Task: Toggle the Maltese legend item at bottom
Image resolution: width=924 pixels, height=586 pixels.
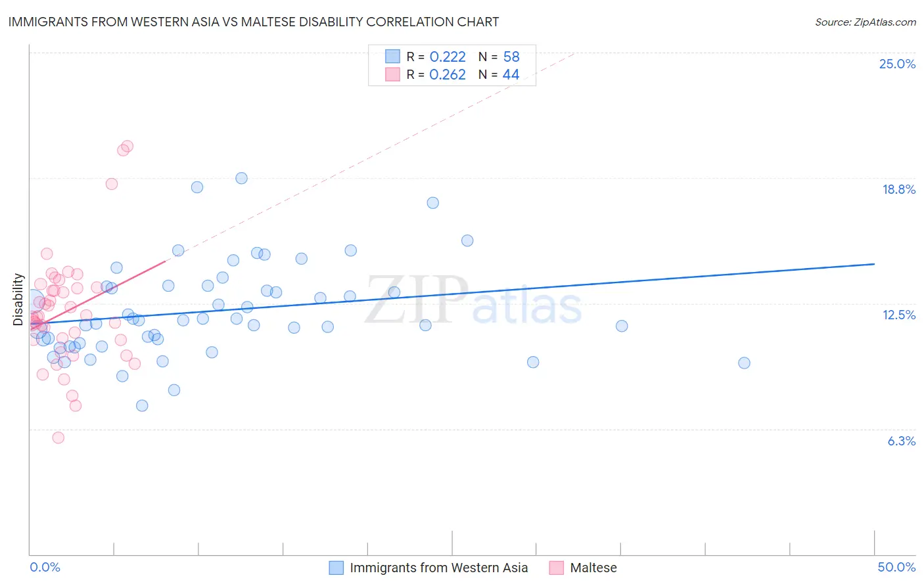Action: pyautogui.click(x=583, y=568)
